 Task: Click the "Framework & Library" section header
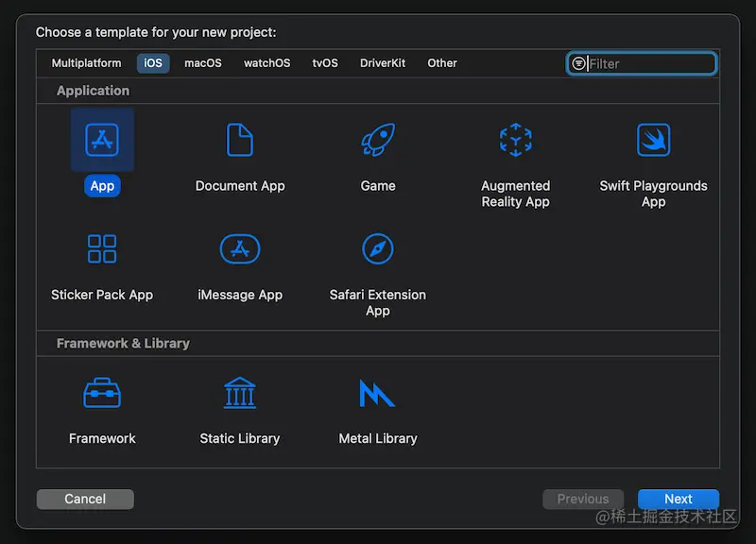[123, 343]
